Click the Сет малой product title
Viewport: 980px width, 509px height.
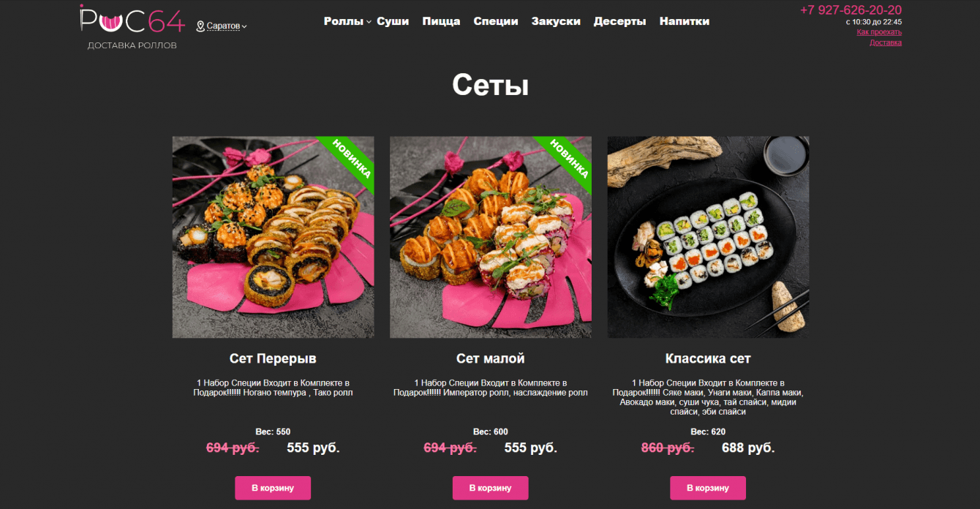(491, 358)
